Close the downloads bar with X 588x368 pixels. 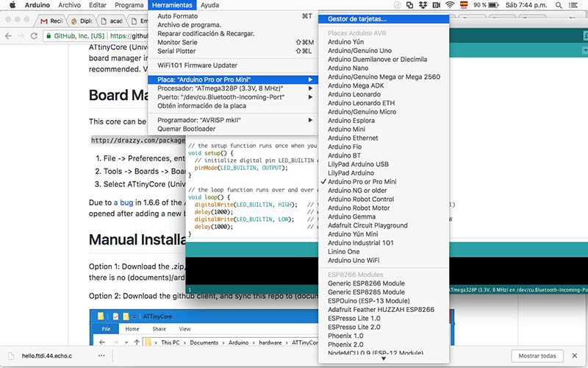(575, 355)
